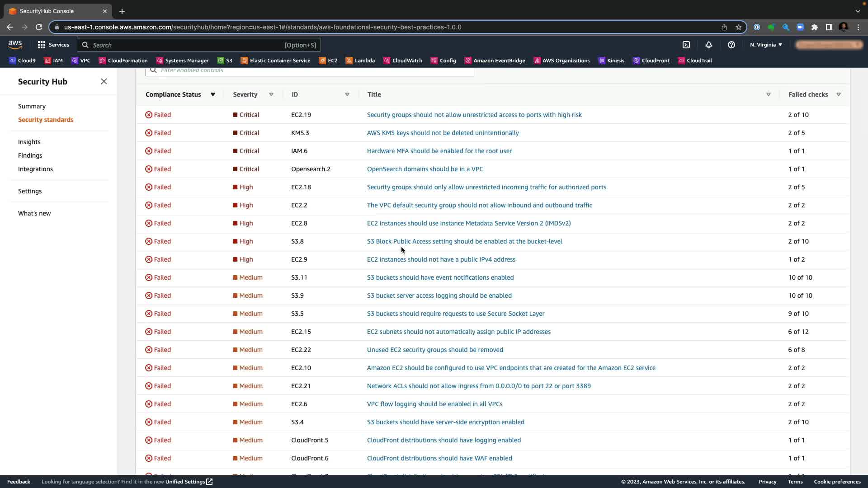
Task: Open 'OpenSearch domains should be in a VPC'
Action: click(x=425, y=169)
